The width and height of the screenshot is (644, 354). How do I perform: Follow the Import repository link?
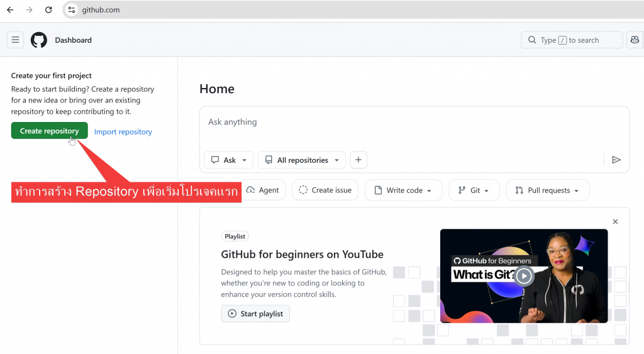[x=123, y=132]
